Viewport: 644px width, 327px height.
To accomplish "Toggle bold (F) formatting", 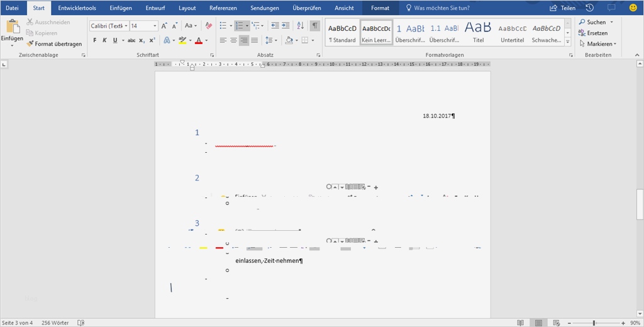I will coord(95,40).
